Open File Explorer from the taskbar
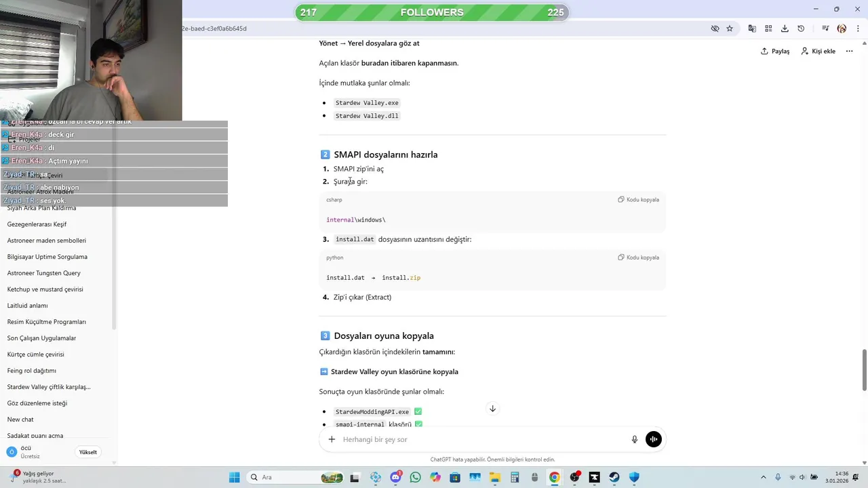868x488 pixels. point(494,477)
